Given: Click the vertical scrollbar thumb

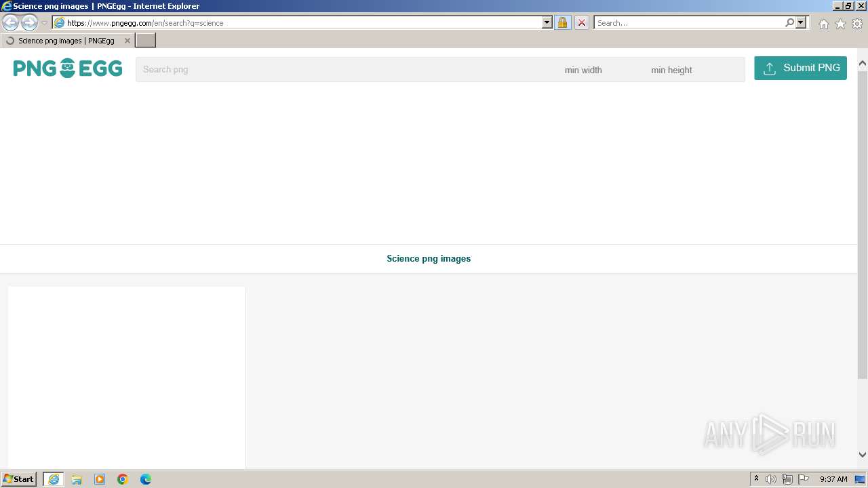Looking at the screenshot, I should pyautogui.click(x=863, y=224).
